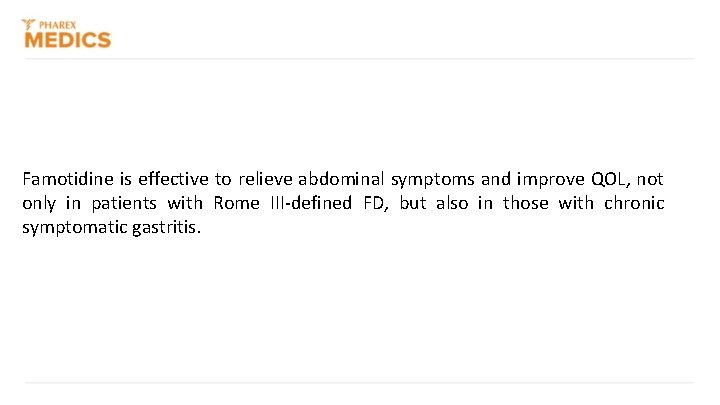Click the III-defined text
Image resolution: width=720 pixels, height=405 pixels.
tap(311, 202)
